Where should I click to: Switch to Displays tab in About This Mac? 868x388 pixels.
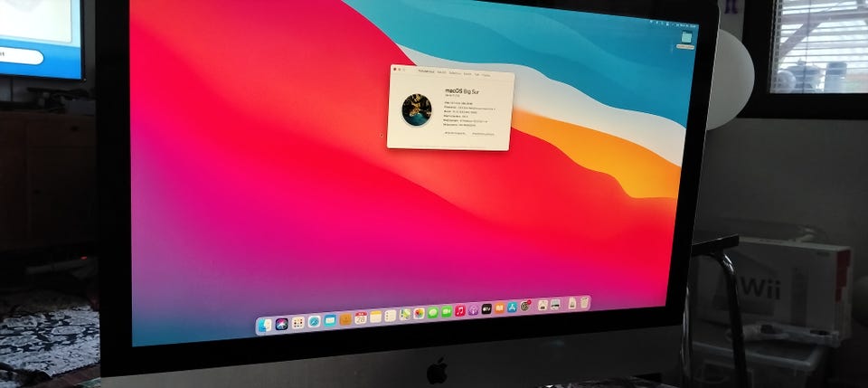click(442, 72)
